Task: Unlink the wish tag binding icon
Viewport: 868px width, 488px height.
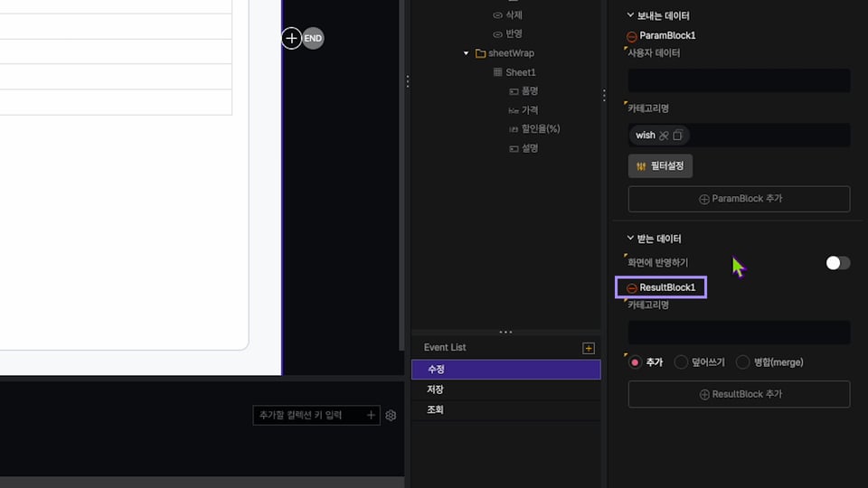Action: 664,136
